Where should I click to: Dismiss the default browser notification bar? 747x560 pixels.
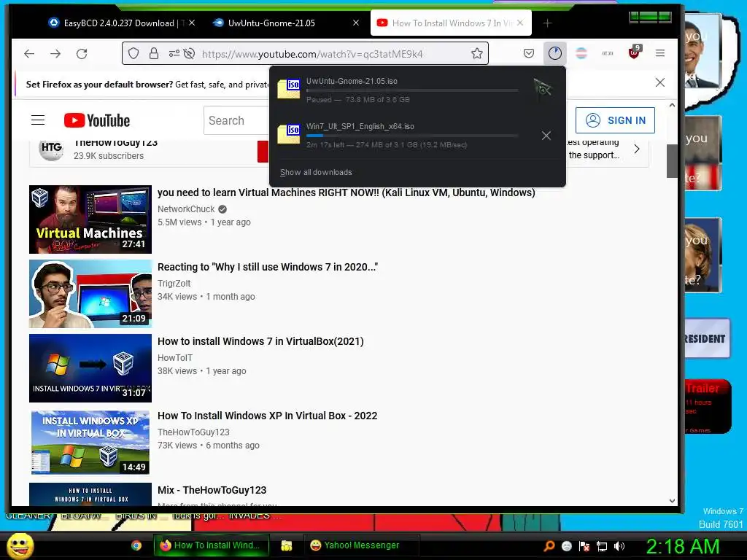[x=659, y=82]
